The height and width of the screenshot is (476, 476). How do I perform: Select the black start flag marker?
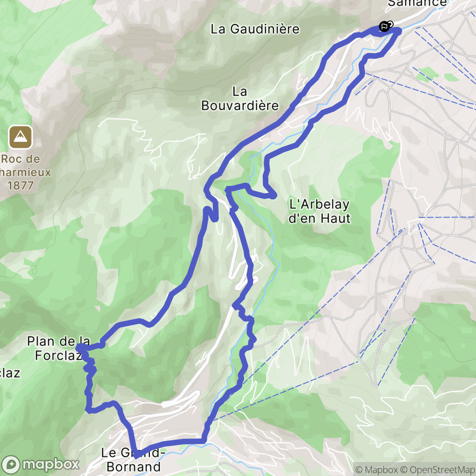point(384,26)
